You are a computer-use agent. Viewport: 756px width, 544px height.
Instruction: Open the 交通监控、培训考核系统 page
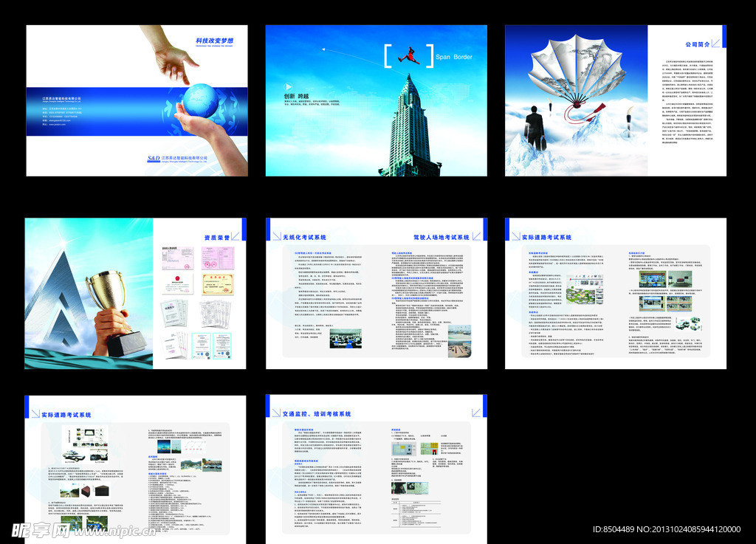pos(376,464)
